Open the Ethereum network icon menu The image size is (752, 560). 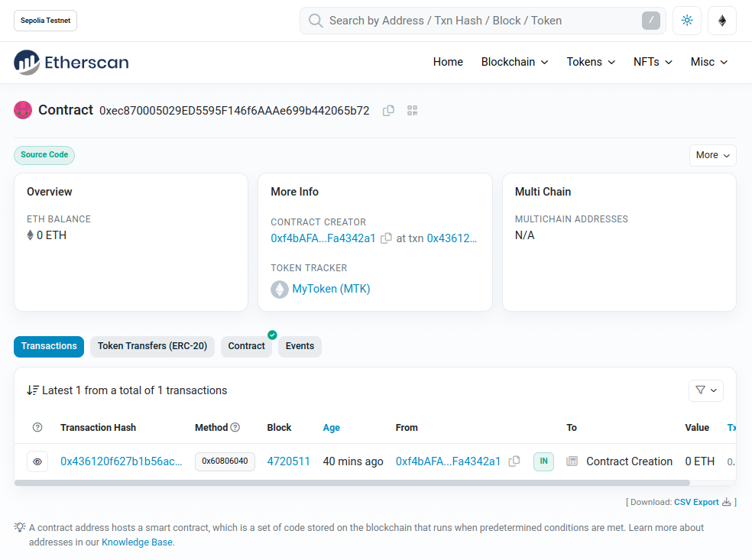(721, 21)
